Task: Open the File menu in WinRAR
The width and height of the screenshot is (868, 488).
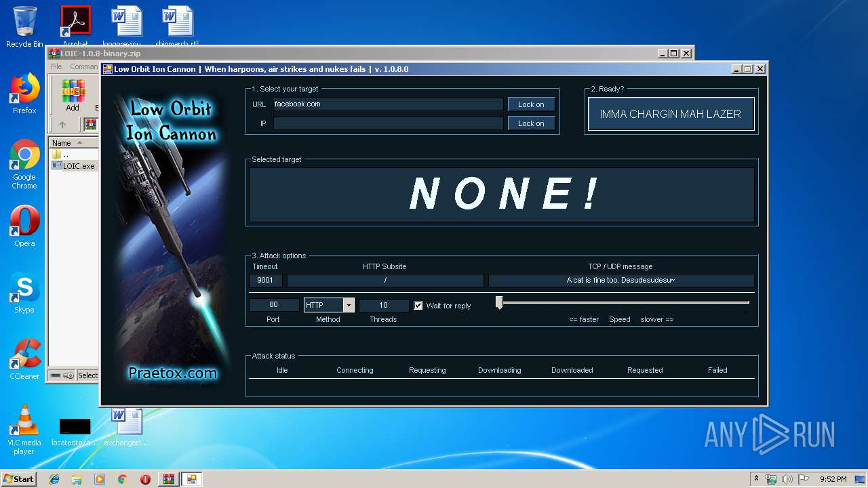Action: coord(56,66)
